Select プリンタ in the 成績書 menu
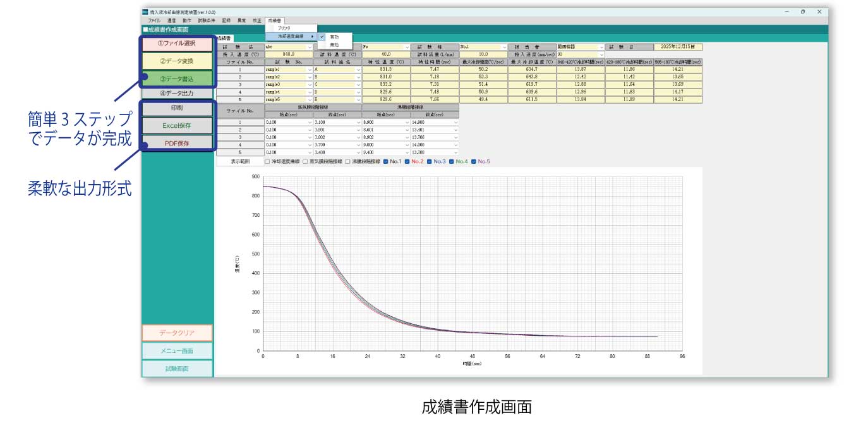868x425 pixels. (x=284, y=29)
